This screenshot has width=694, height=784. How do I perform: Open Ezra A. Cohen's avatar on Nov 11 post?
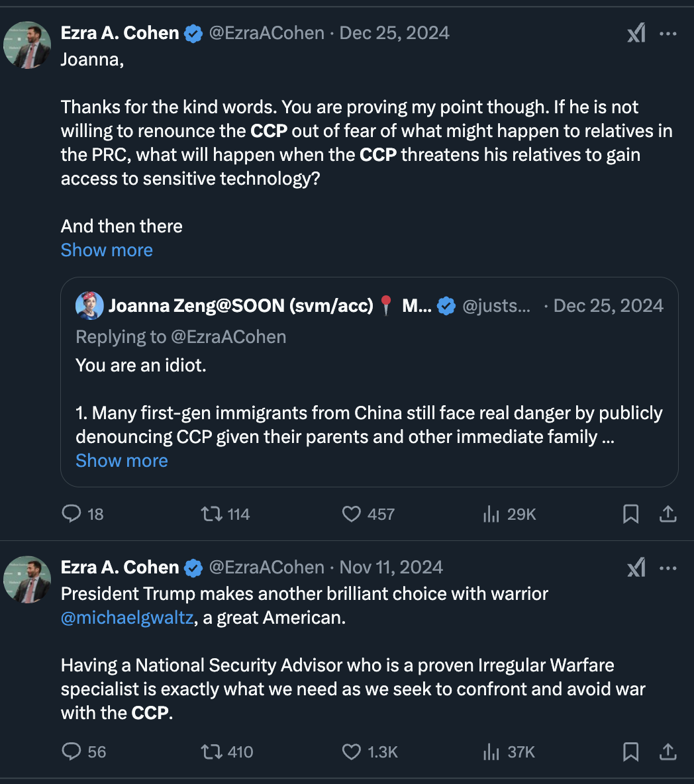pos(27,579)
